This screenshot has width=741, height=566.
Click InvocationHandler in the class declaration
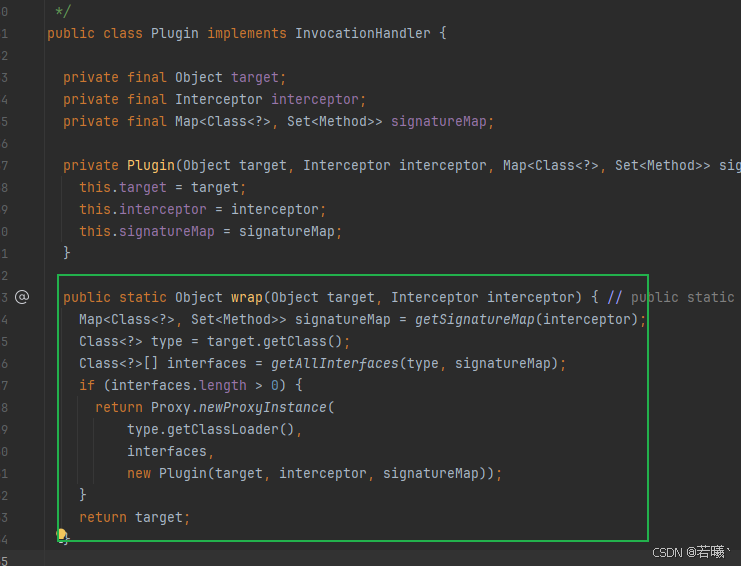(x=362, y=34)
